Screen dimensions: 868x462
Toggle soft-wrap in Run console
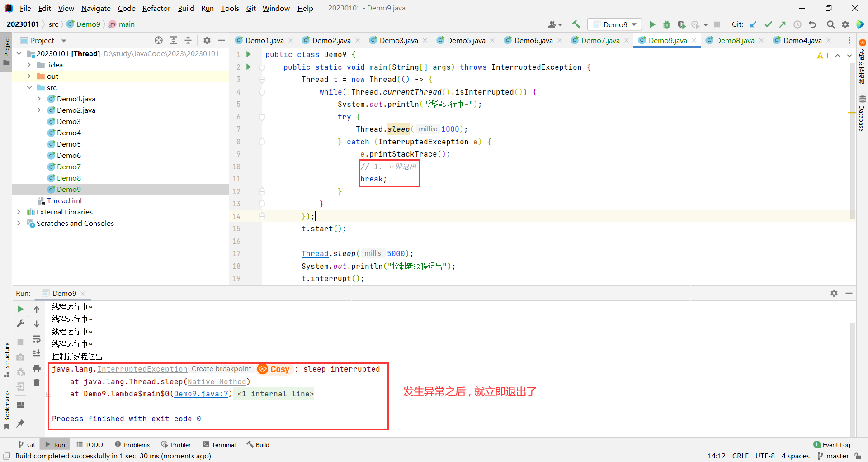pos(37,339)
